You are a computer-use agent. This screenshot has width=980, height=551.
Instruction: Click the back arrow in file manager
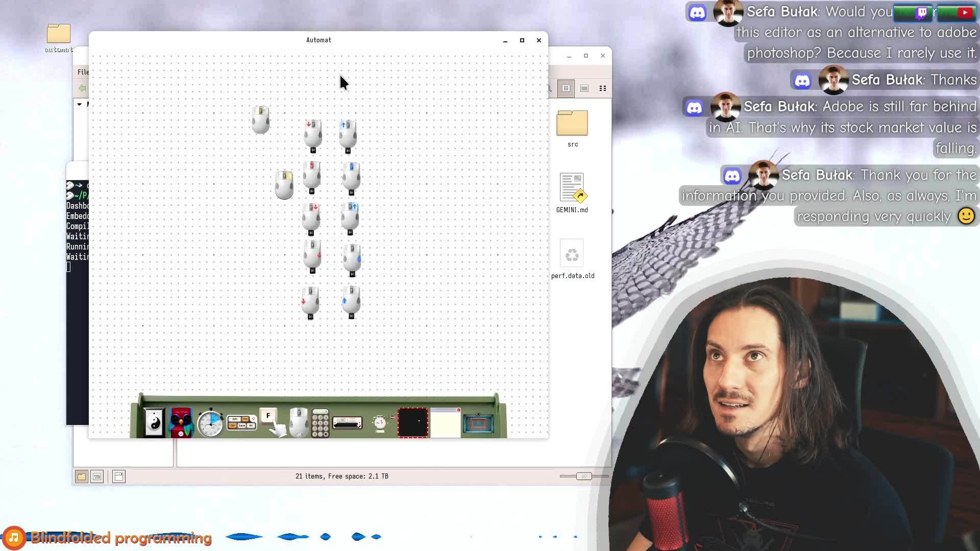[x=82, y=88]
